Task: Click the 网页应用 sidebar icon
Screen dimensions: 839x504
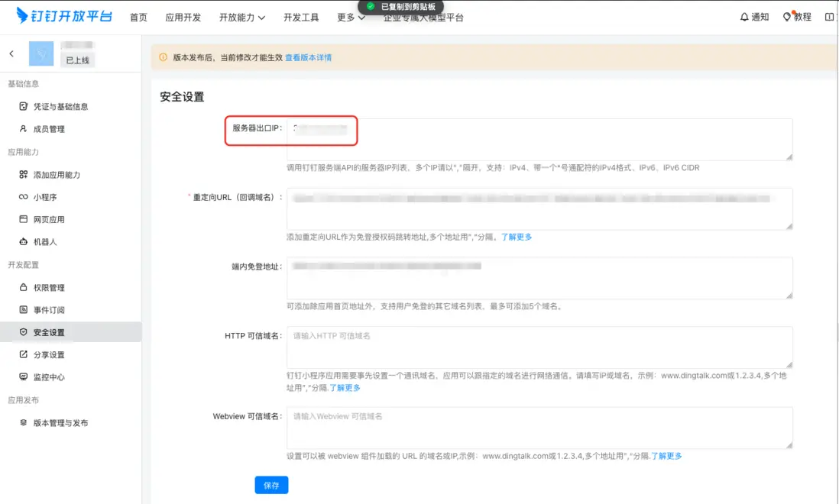Action: [x=24, y=219]
